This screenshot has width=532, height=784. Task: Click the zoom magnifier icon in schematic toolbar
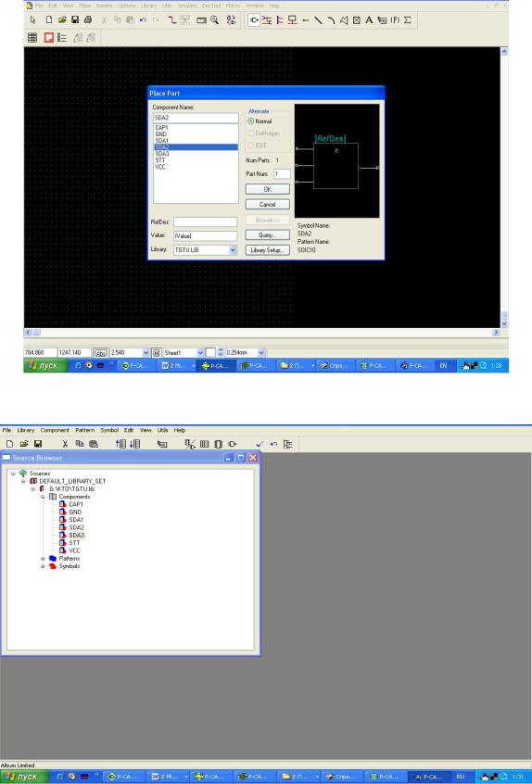214,20
